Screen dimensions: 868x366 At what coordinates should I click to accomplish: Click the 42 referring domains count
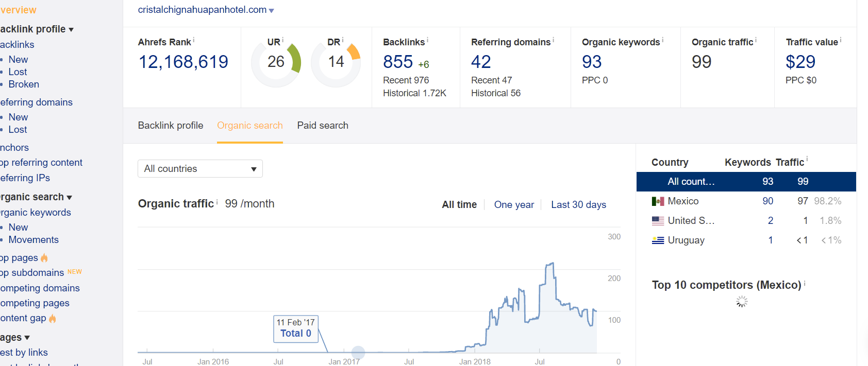pos(481,62)
